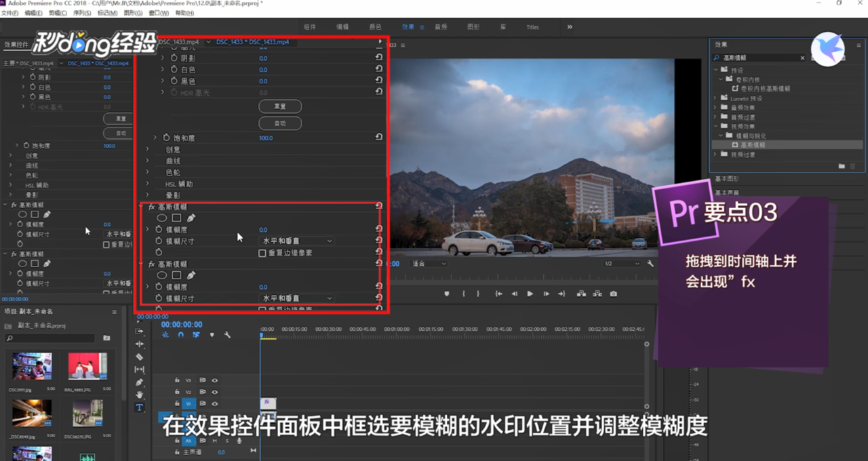Screen dimensions: 868x461
Task: Mute track A3 with the M button
Action: (215, 441)
